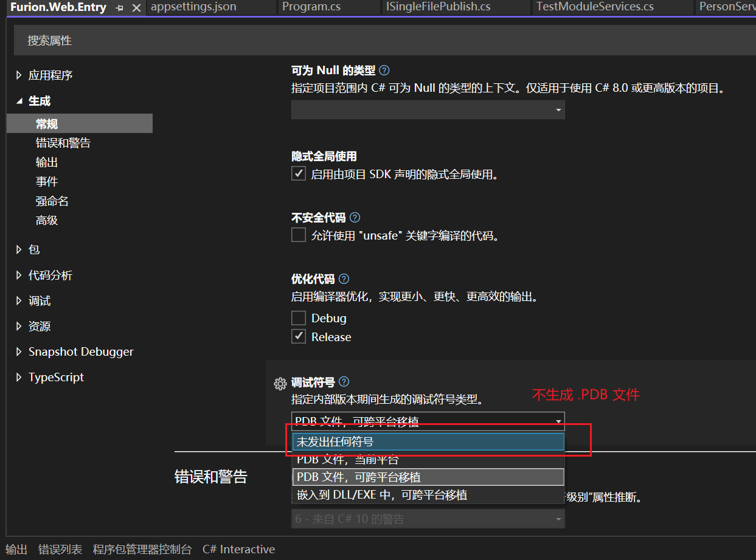Click help icon beside 调试符号
The width and height of the screenshot is (756, 560).
click(344, 382)
